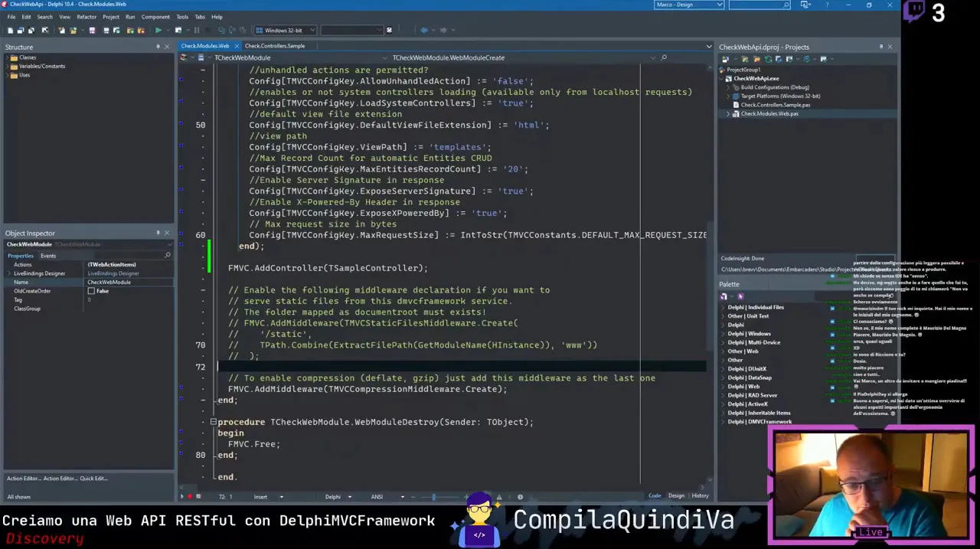Close the Structure panel

pyautogui.click(x=167, y=47)
